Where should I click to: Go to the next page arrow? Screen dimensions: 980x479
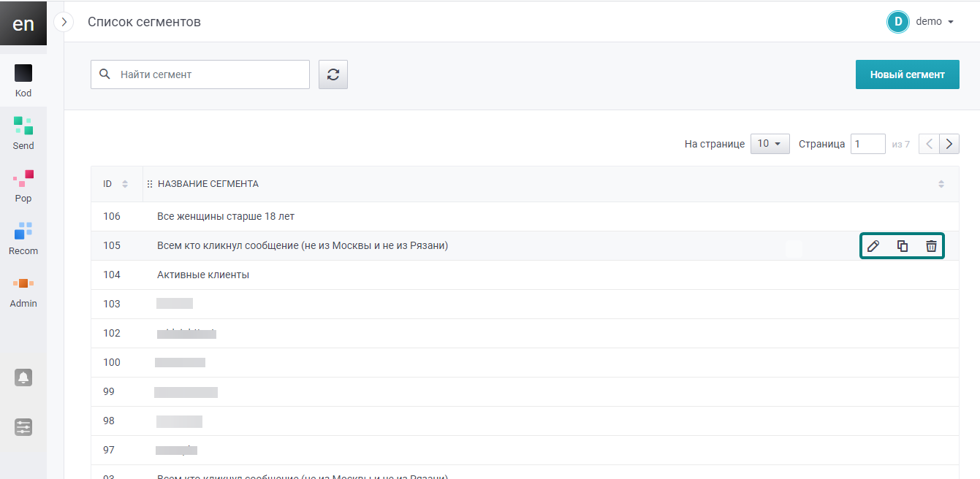(949, 144)
